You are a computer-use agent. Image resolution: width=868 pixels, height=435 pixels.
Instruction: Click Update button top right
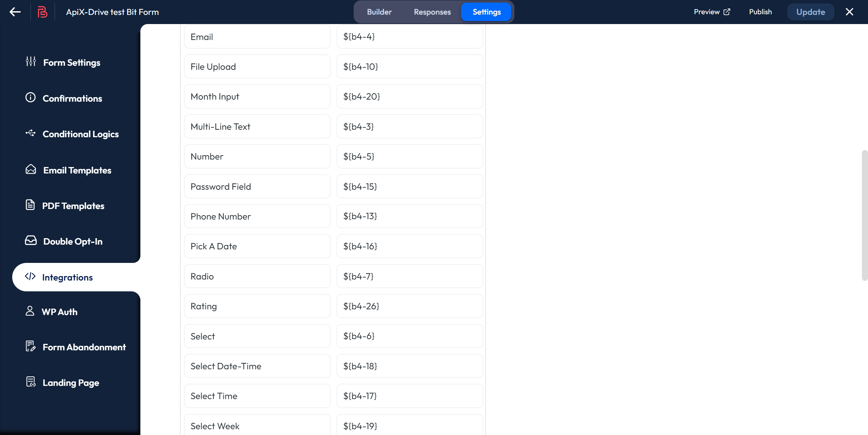(x=810, y=12)
